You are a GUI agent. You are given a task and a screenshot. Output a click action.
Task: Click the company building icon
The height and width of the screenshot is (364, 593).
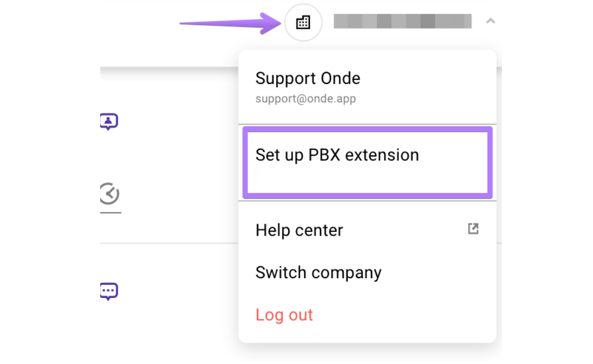pyautogui.click(x=303, y=22)
